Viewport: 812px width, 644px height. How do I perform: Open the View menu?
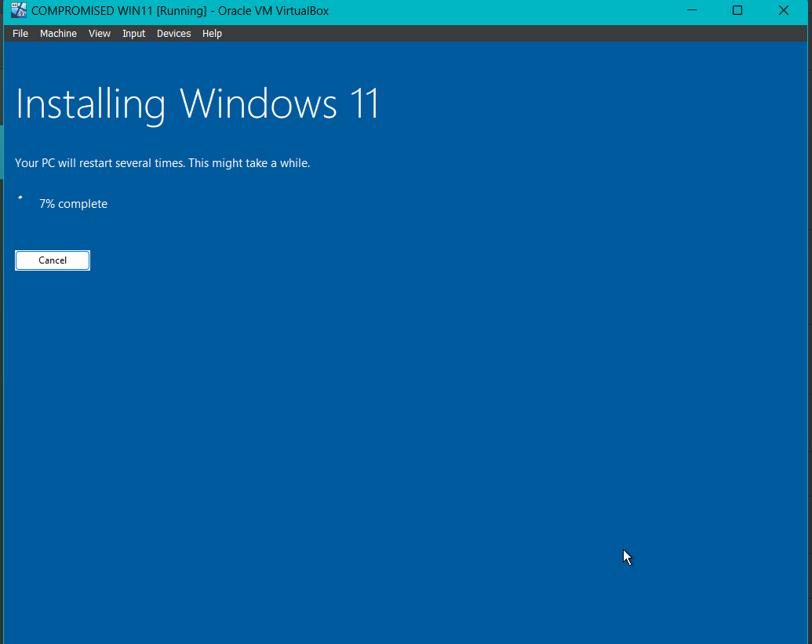[99, 33]
